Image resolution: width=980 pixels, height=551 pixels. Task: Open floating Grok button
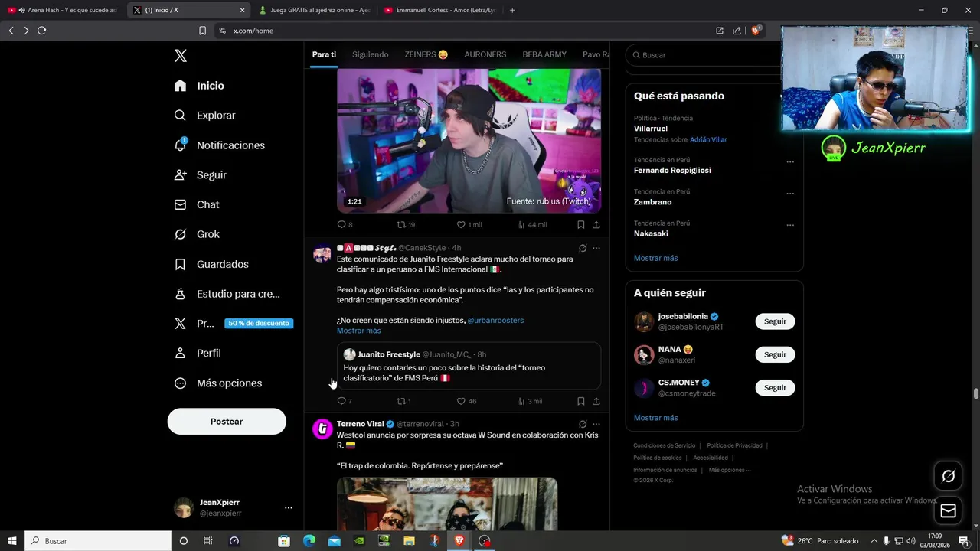pyautogui.click(x=948, y=476)
